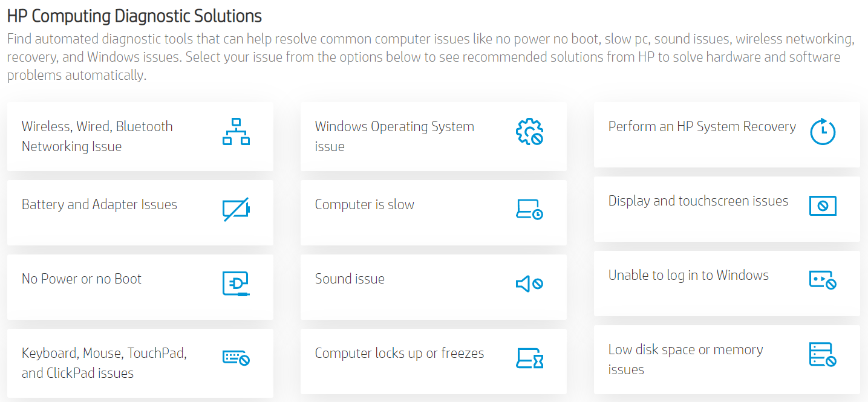Click the blocked keyboard icon
Image resolution: width=868 pixels, height=402 pixels.
point(236,358)
